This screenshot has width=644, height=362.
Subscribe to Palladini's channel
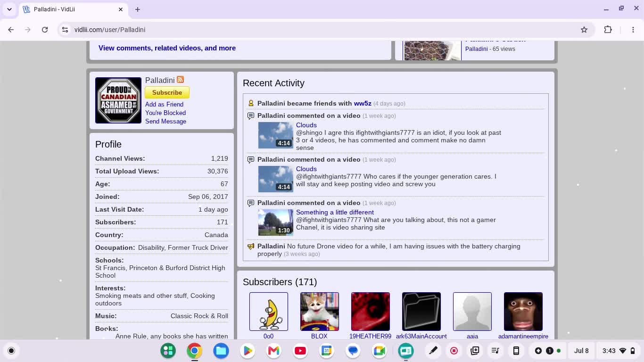(167, 92)
